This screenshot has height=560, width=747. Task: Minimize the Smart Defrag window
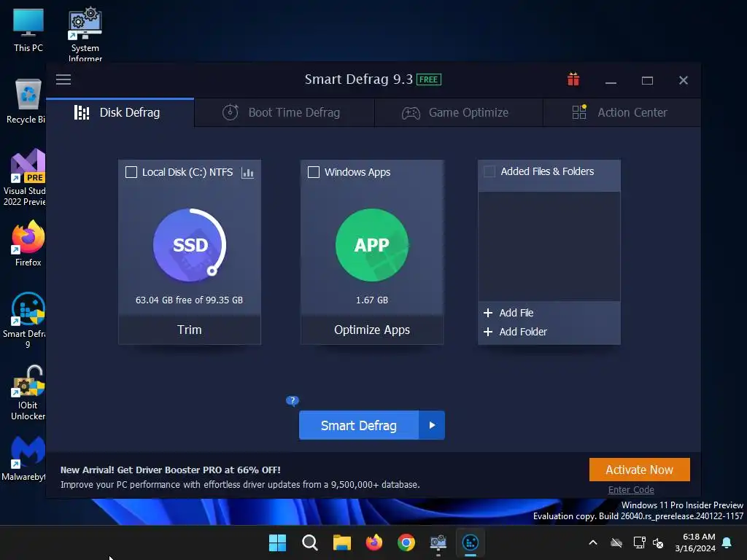click(x=611, y=80)
